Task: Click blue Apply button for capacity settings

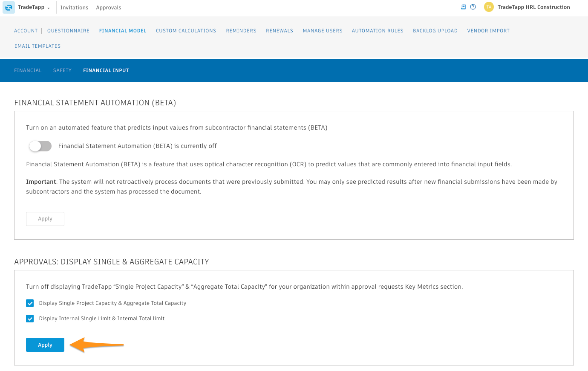Action: coord(45,345)
